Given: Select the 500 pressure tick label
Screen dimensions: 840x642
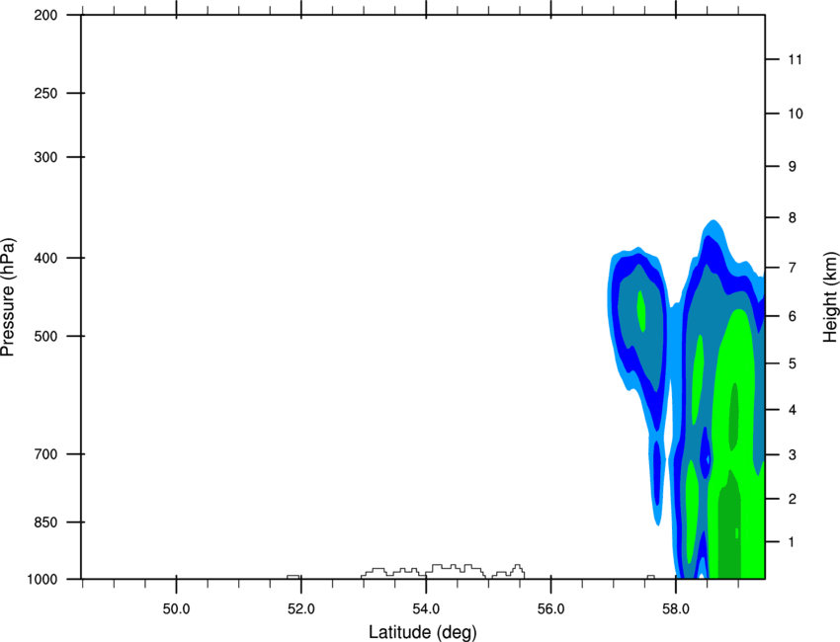Looking at the screenshot, I should point(45,336).
